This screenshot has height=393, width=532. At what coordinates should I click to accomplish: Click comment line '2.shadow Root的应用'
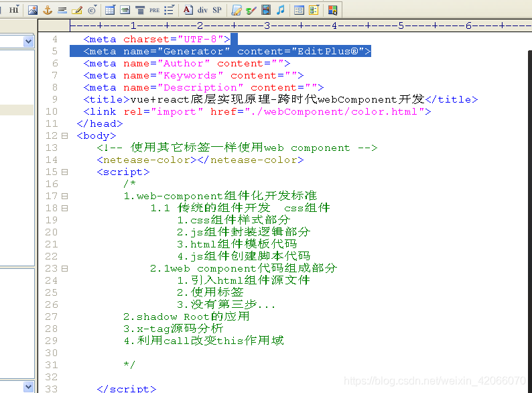(x=186, y=317)
